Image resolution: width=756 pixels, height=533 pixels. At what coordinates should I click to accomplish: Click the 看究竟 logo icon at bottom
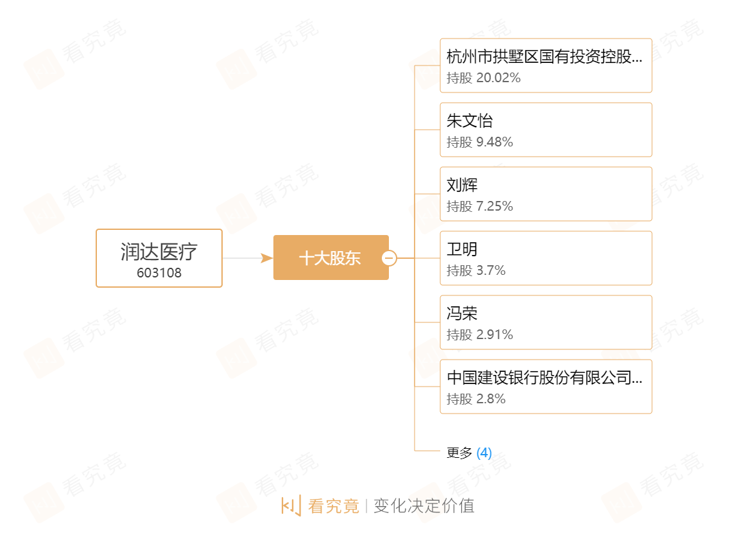(291, 505)
